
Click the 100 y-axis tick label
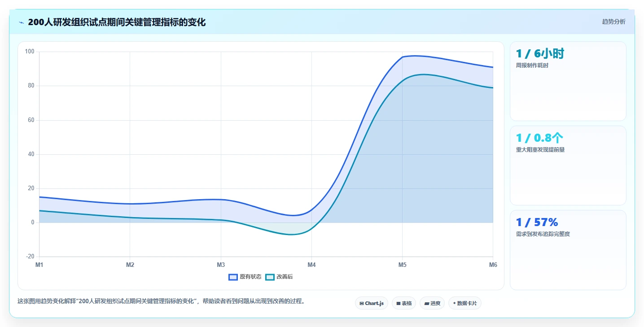point(30,52)
